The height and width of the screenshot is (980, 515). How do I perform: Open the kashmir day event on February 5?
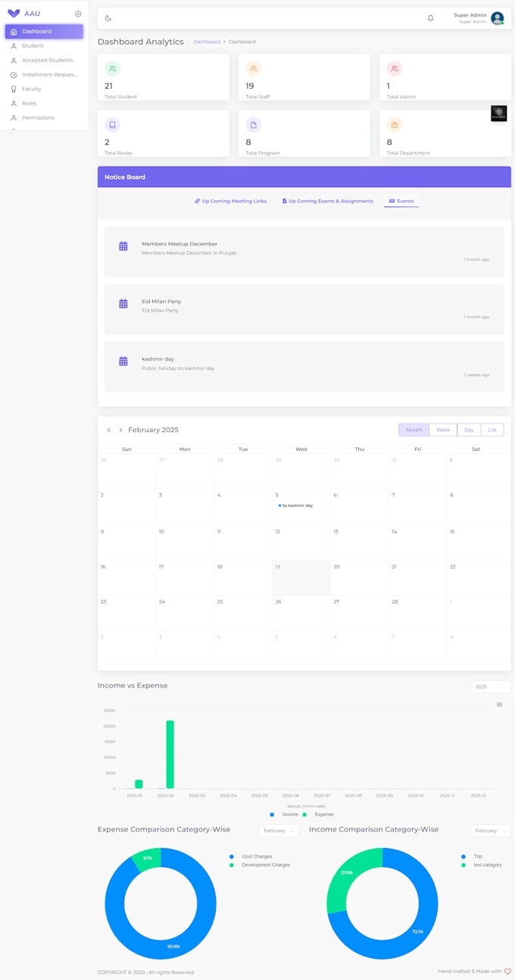(x=297, y=505)
